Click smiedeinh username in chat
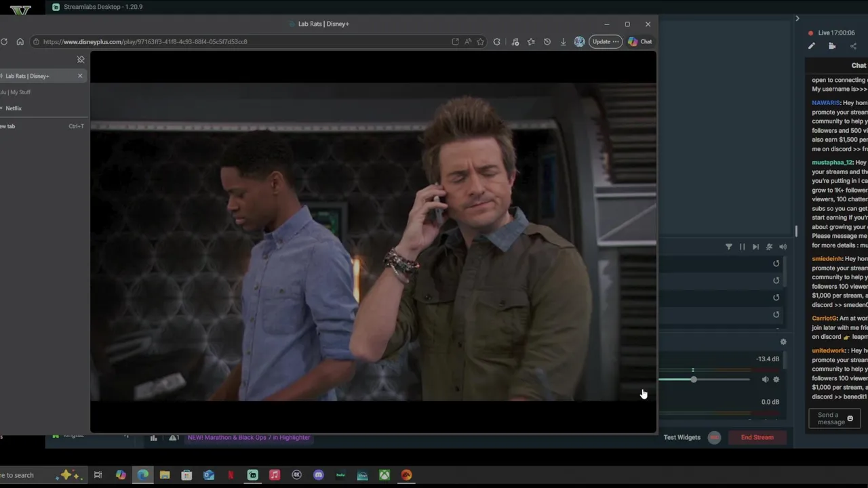The image size is (868, 488). click(x=827, y=259)
